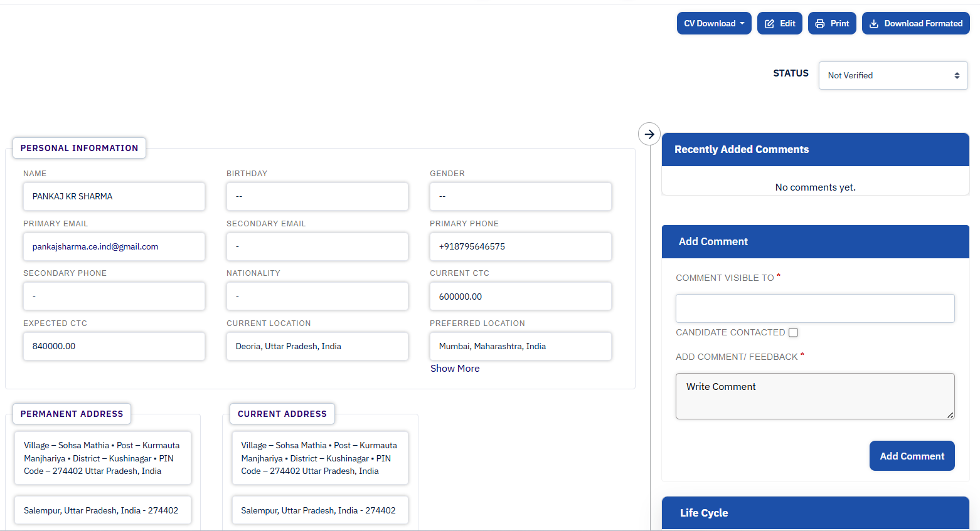Click the Edit button
Screen dimensions: 980x531
click(x=780, y=23)
